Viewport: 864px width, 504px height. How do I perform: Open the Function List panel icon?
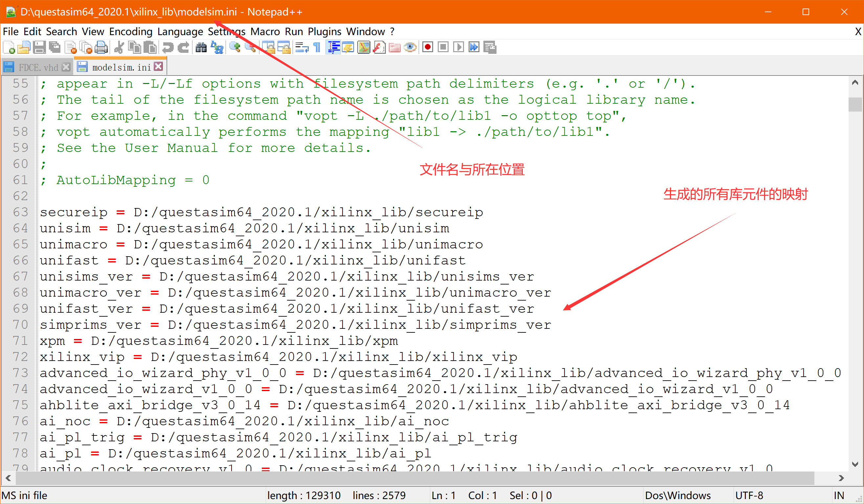[379, 48]
